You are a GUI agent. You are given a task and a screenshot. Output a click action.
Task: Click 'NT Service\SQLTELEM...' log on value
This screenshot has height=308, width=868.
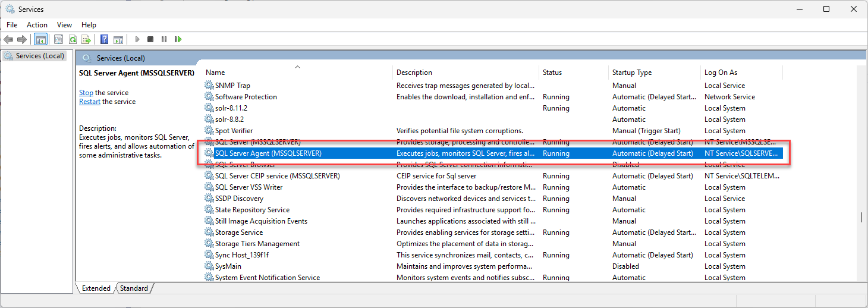click(741, 176)
